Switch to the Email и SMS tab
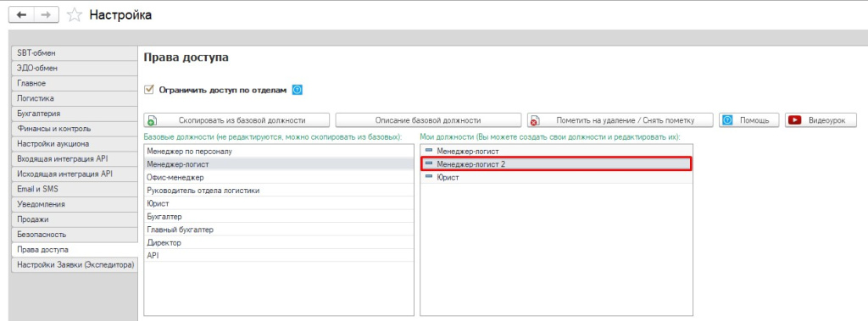Image resolution: width=868 pixels, height=321 pixels. [x=74, y=189]
